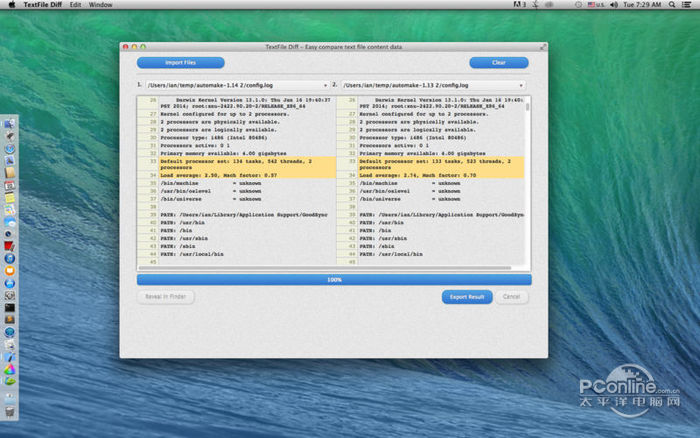
Task: Open orange iBooks icon in Dock
Action: (9, 271)
